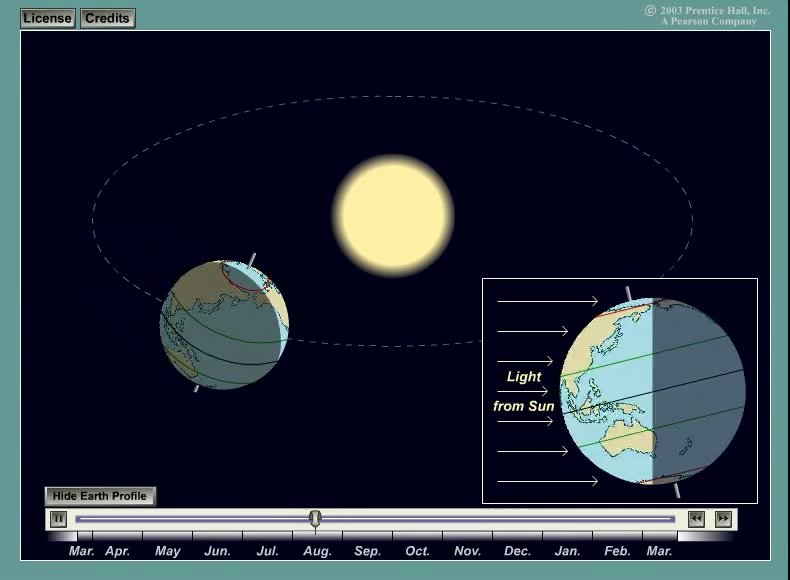Image resolution: width=790 pixels, height=580 pixels.
Task: Jump to Dec. on the timeline
Action: [517, 551]
